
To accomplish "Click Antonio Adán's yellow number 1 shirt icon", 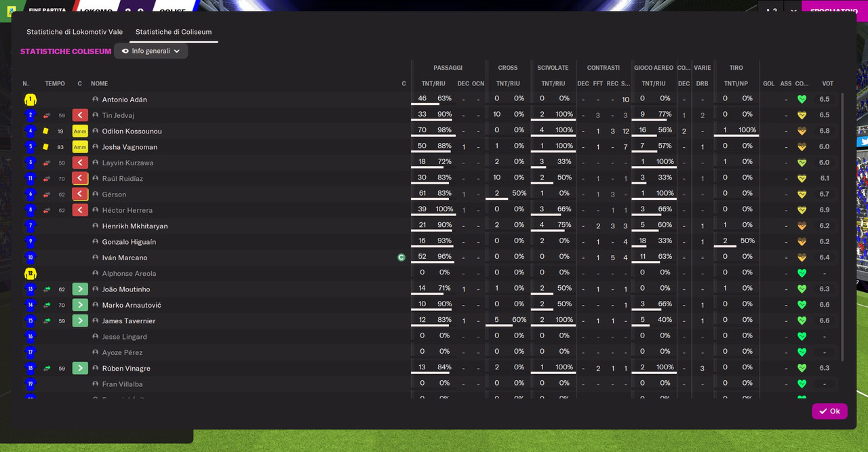I will point(30,100).
